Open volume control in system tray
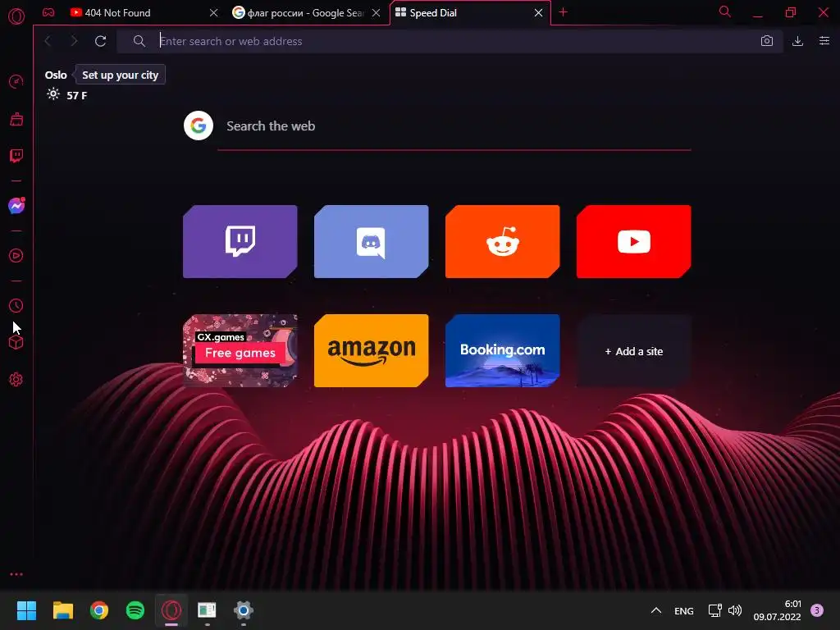 click(x=735, y=610)
